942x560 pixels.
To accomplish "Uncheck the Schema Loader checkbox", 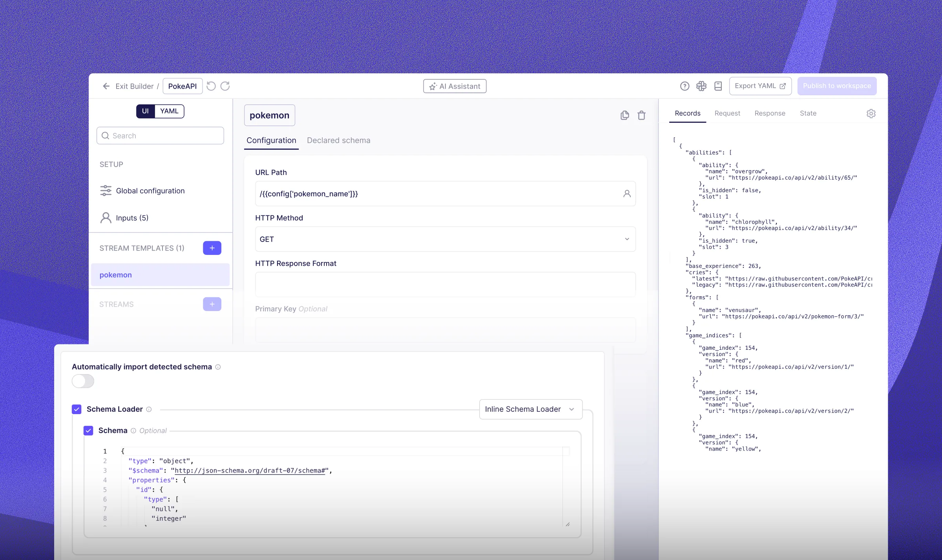I will (77, 409).
